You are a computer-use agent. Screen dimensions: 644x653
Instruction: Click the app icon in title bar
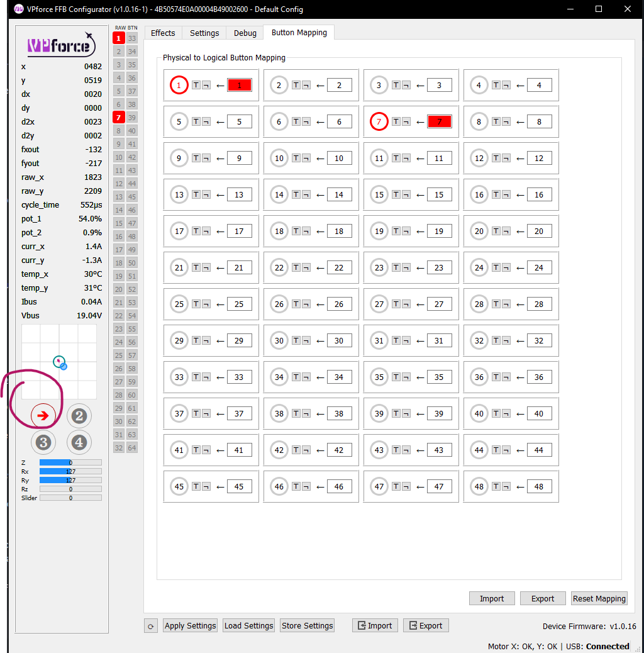19,9
